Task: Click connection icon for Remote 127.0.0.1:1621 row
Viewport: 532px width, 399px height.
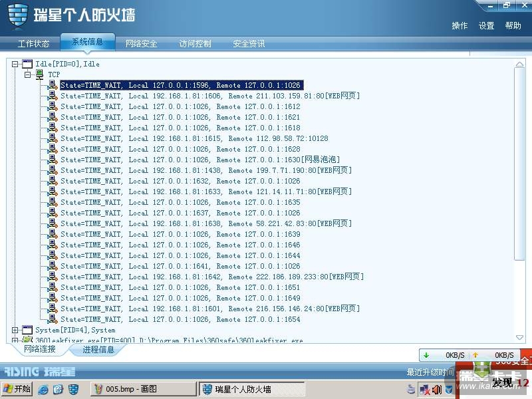Action: [53, 117]
